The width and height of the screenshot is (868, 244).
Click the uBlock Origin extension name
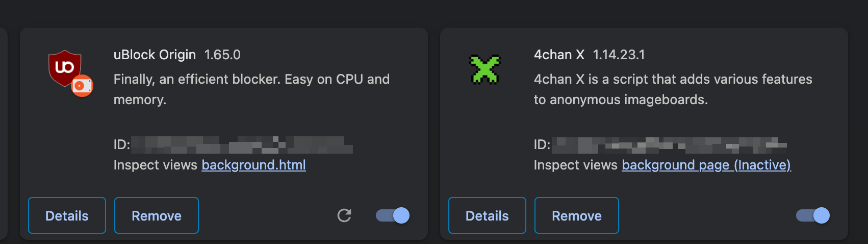(x=155, y=55)
